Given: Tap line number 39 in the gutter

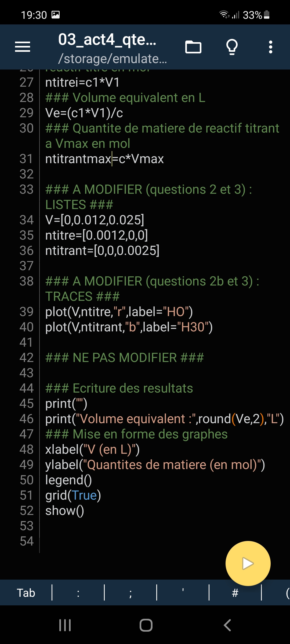Looking at the screenshot, I should [x=26, y=312].
